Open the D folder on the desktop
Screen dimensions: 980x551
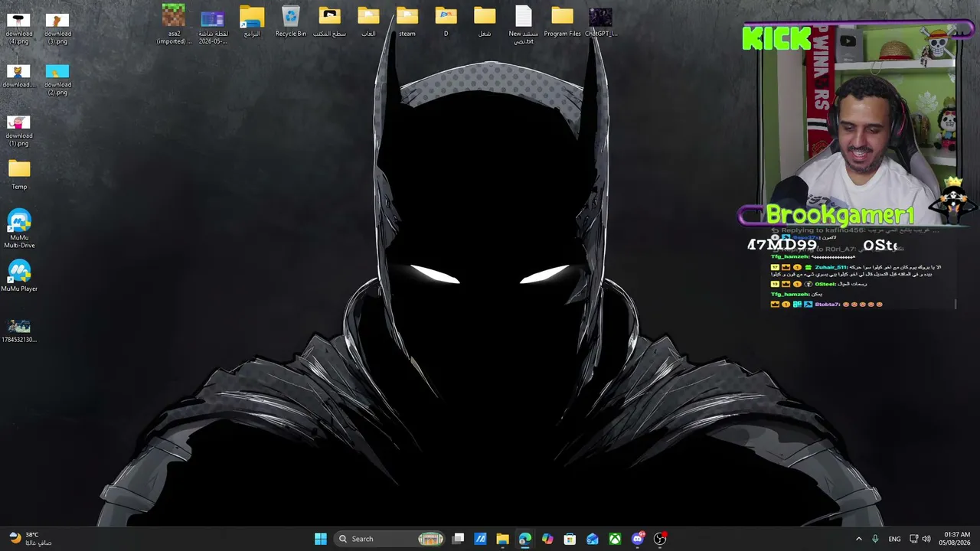pos(446,21)
